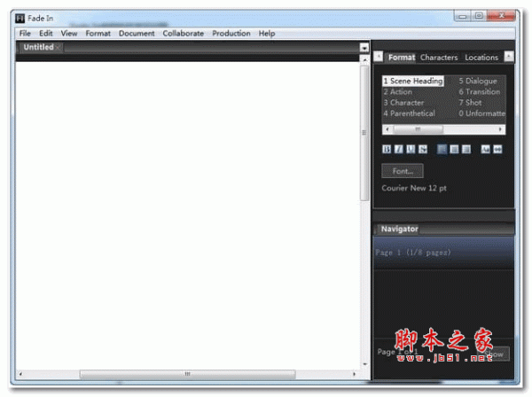The width and height of the screenshot is (532, 397).
Task: Select the Untitled document tab
Action: (x=38, y=47)
